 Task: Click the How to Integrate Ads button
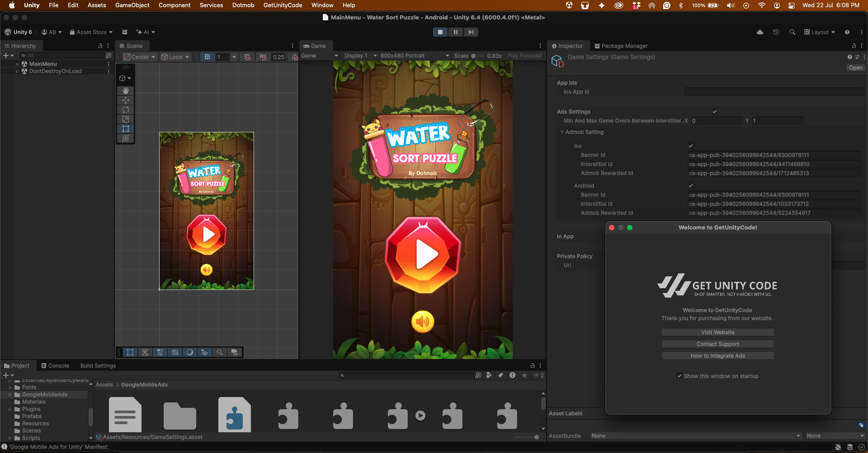(x=718, y=356)
